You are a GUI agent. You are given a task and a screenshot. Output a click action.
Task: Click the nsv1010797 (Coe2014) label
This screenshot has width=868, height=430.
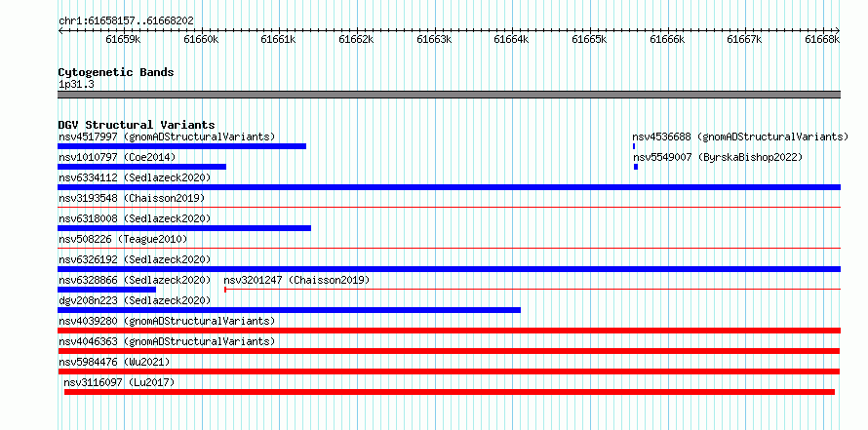(117, 157)
